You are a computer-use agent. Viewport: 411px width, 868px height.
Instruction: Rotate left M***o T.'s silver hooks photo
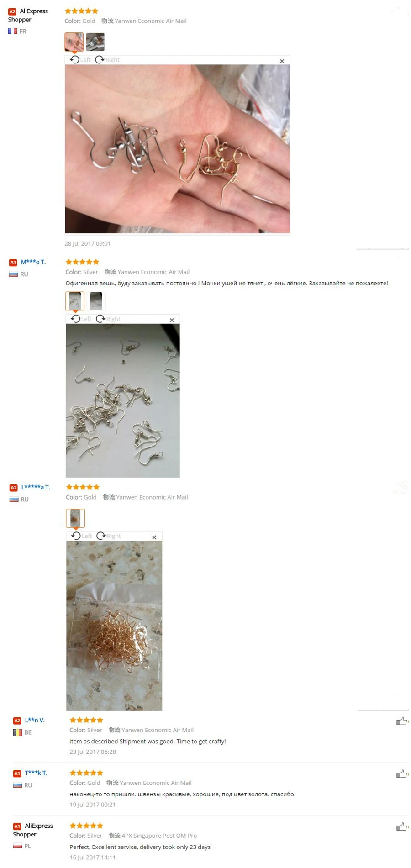(81, 319)
